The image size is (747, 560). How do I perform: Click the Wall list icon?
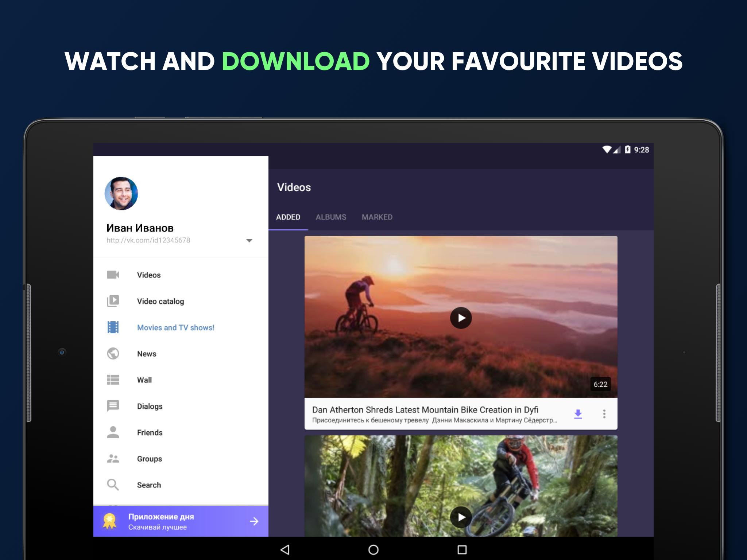[x=113, y=380]
